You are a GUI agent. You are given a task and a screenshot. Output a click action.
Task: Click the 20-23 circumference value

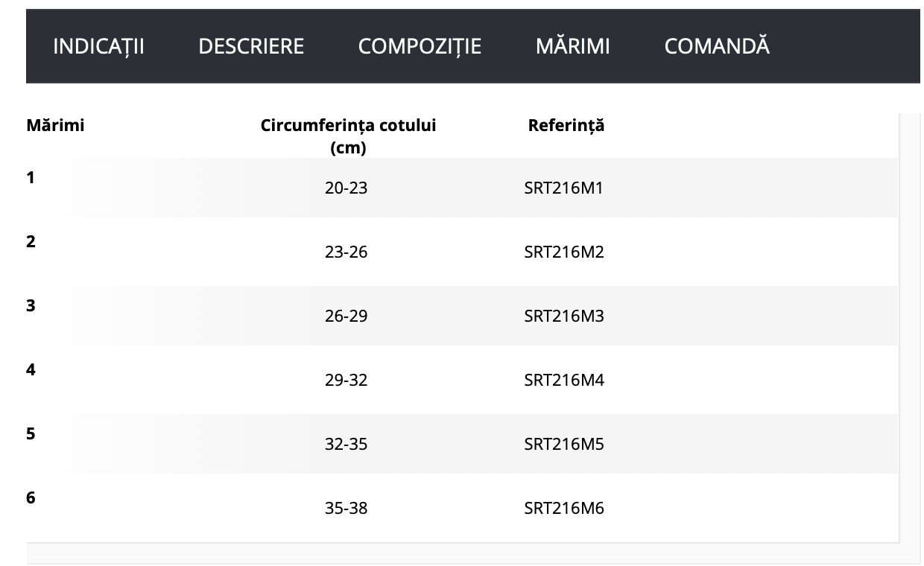tap(346, 188)
